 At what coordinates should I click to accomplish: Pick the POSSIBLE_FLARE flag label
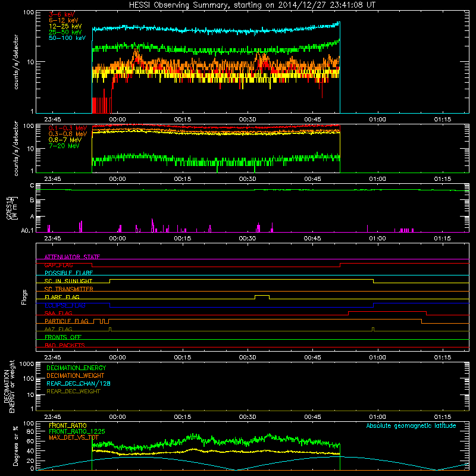pyautogui.click(x=68, y=273)
